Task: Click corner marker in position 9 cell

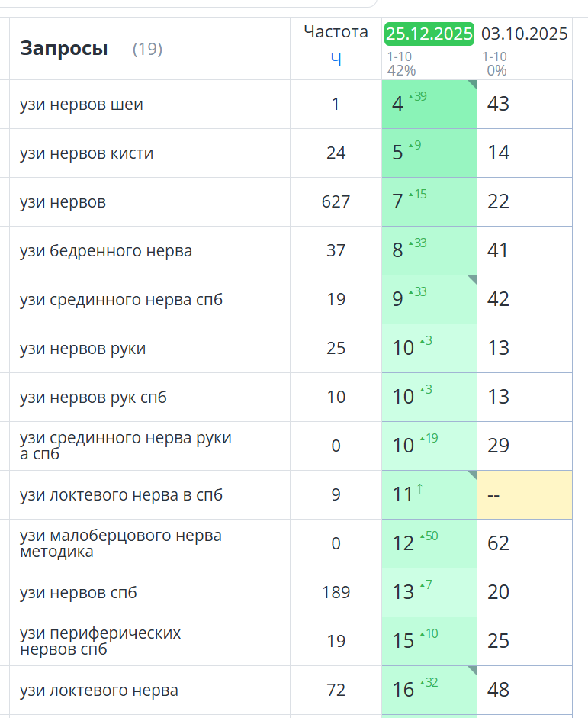Action: tap(472, 279)
